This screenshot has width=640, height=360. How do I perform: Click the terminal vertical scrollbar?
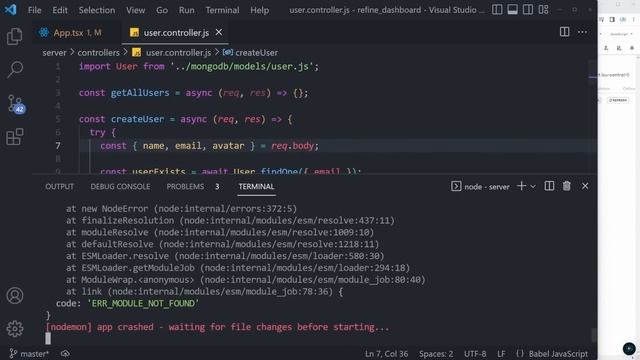click(594, 335)
